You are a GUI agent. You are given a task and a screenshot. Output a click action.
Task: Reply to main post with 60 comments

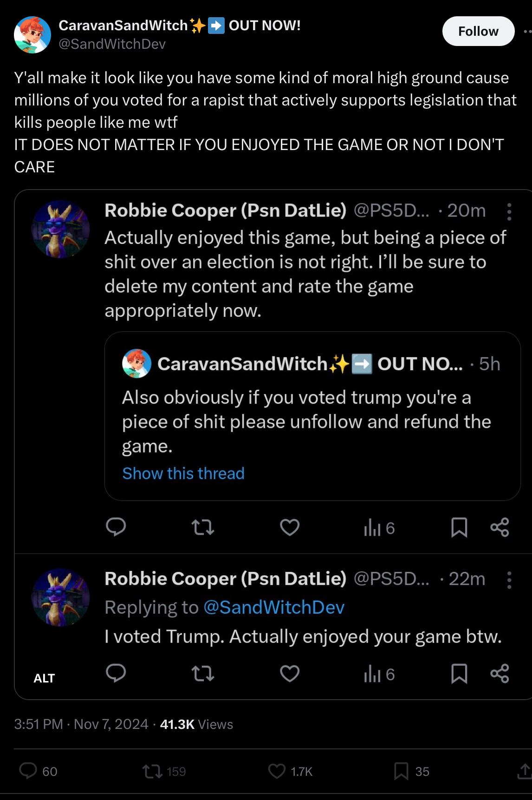click(x=38, y=771)
